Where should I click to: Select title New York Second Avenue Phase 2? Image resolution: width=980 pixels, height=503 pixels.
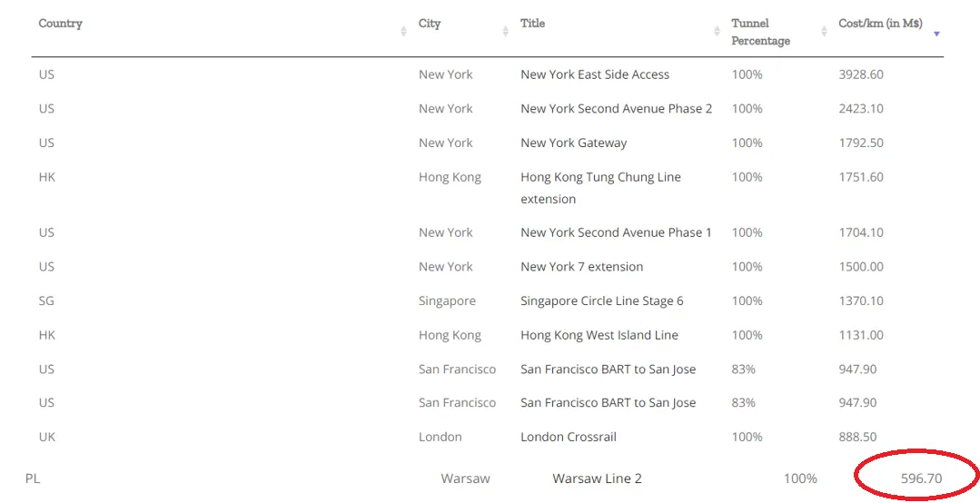617,109
